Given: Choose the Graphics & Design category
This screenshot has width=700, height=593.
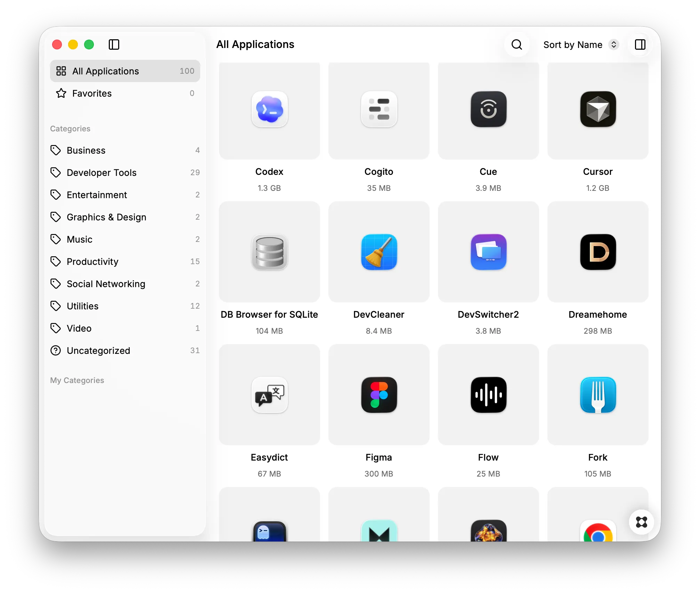Looking at the screenshot, I should [x=125, y=217].
